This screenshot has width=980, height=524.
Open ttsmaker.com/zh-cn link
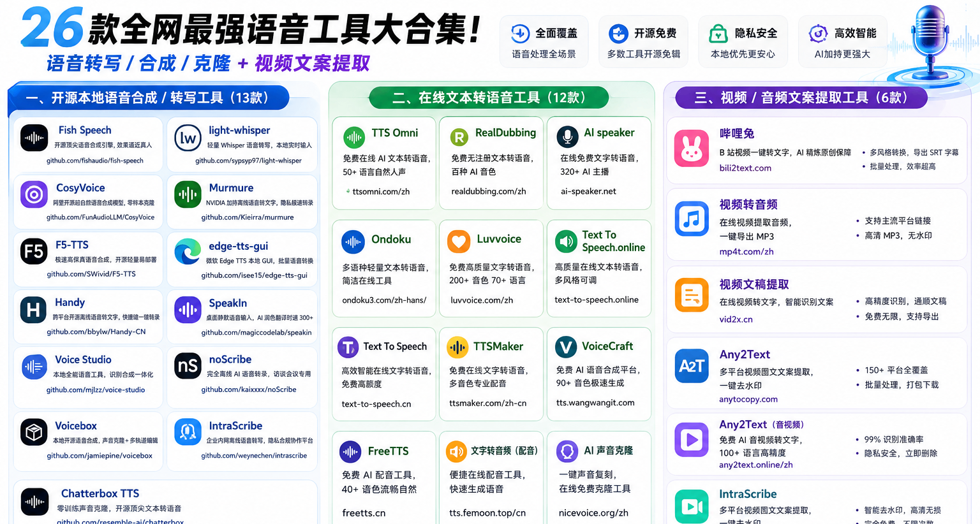click(x=488, y=404)
